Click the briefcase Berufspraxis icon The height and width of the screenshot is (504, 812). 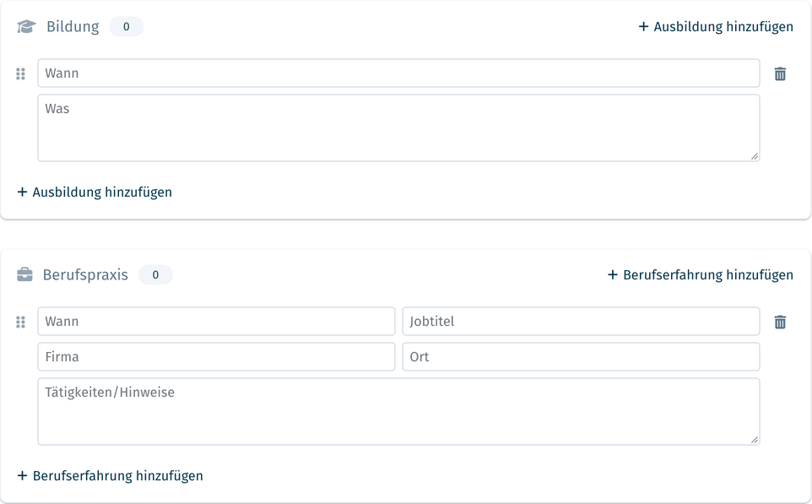click(24, 274)
